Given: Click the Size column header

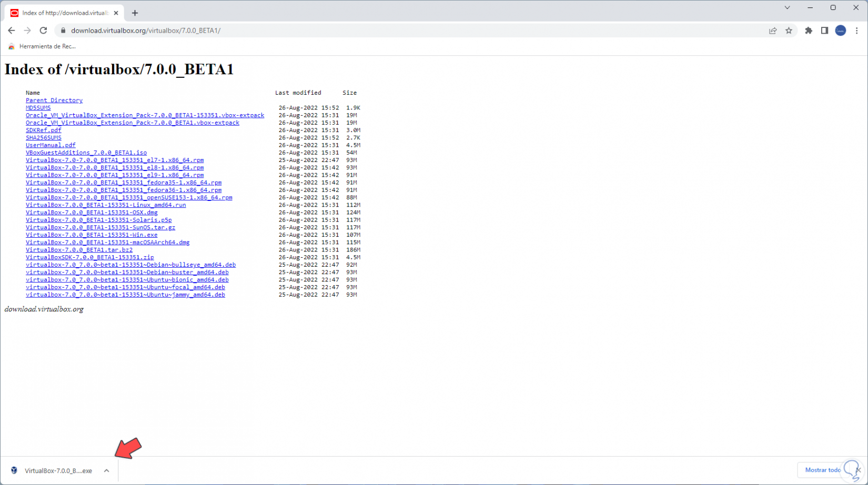Looking at the screenshot, I should point(349,93).
